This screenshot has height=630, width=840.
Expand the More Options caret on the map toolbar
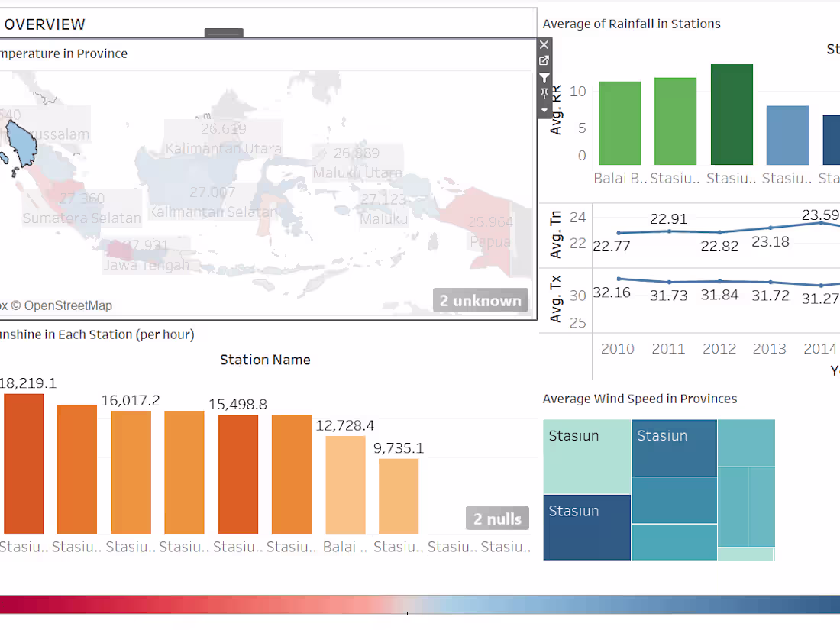(x=544, y=110)
